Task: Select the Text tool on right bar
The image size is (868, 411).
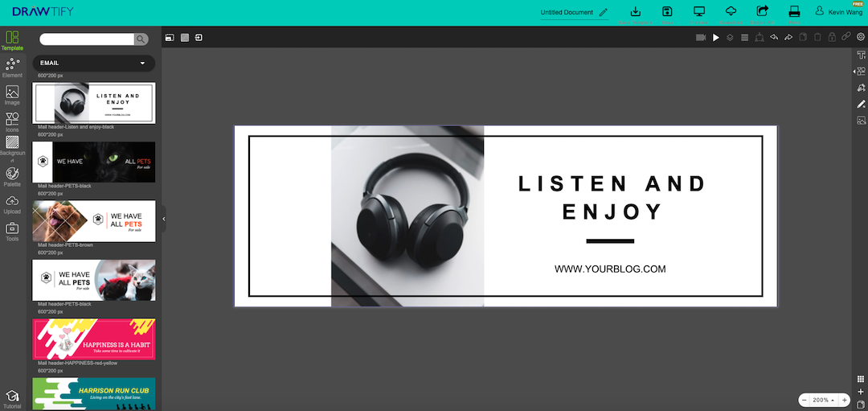Action: coord(861,55)
